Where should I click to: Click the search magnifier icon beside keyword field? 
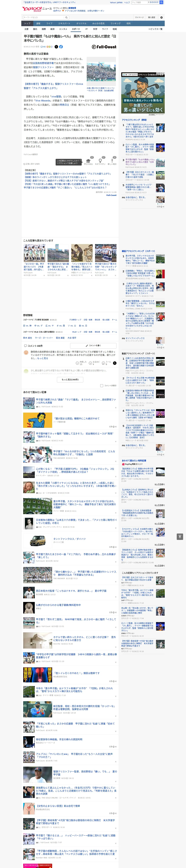pos(66,18)
